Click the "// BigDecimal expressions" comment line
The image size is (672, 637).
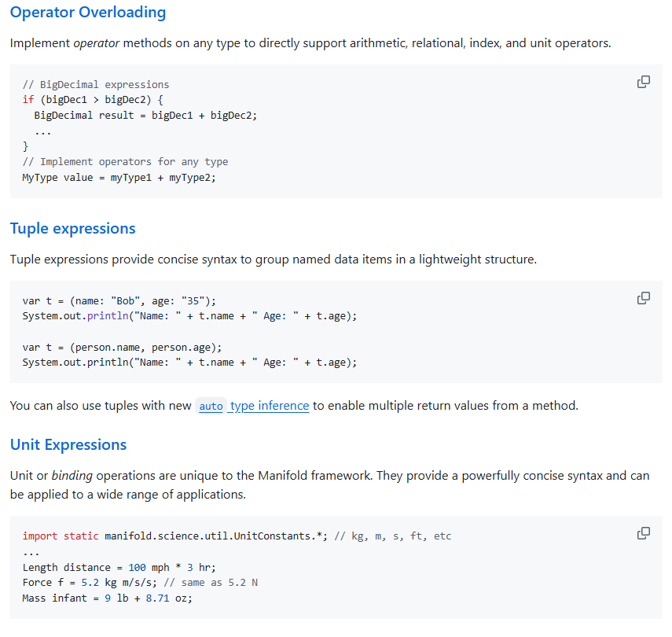pyautogui.click(x=96, y=84)
